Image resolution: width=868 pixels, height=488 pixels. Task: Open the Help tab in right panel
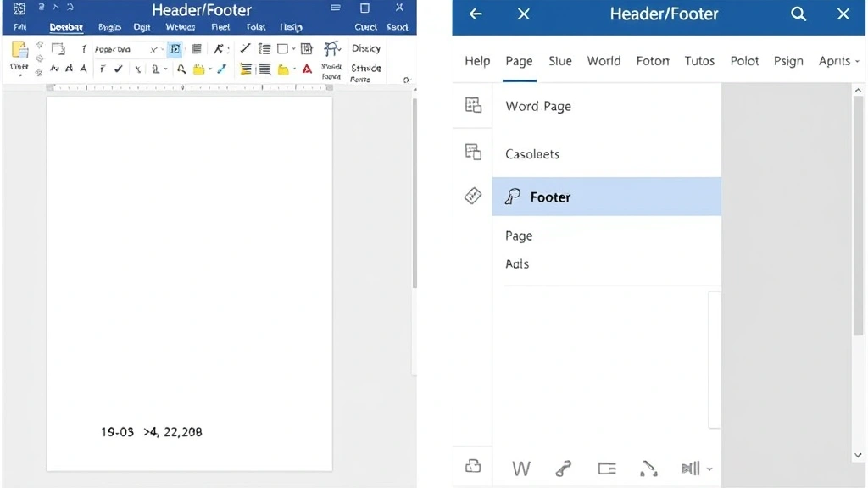(477, 61)
